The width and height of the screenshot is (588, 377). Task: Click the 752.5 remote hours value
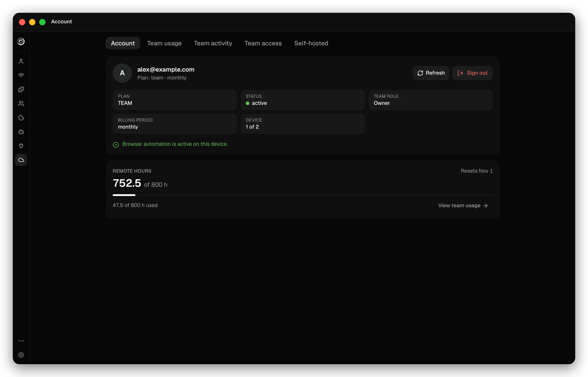[127, 183]
